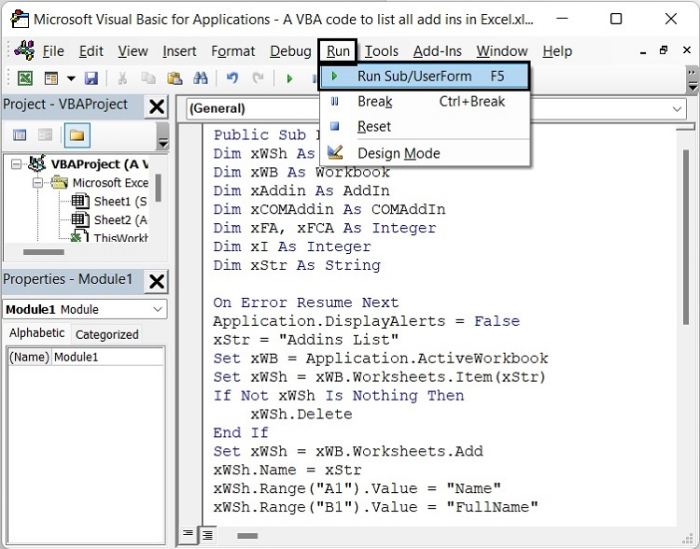Click the Paste clipboard icon
The width and height of the screenshot is (700, 549).
point(175,79)
